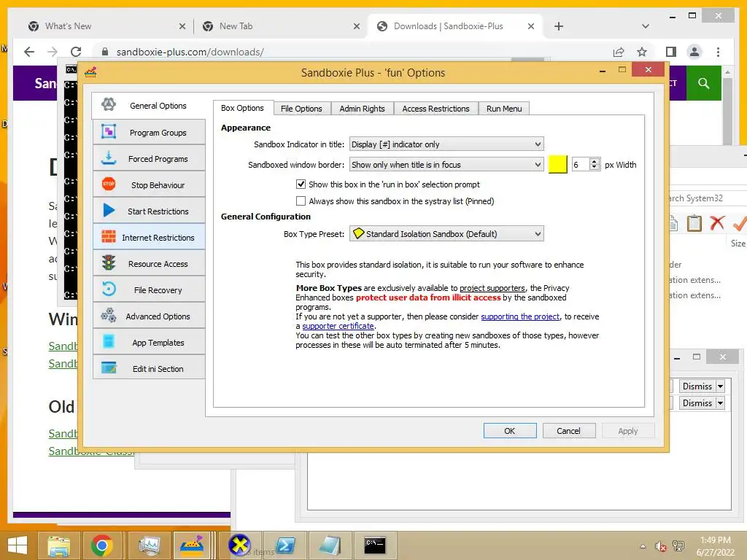Open Sandboxed window border dropdown
Image resolution: width=747 pixels, height=560 pixels.
coord(446,165)
